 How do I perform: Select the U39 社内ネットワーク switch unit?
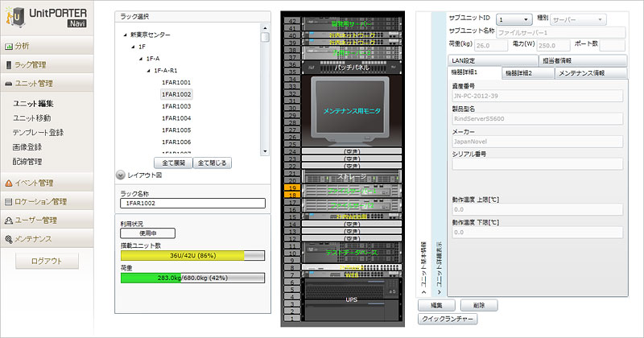tap(352, 43)
